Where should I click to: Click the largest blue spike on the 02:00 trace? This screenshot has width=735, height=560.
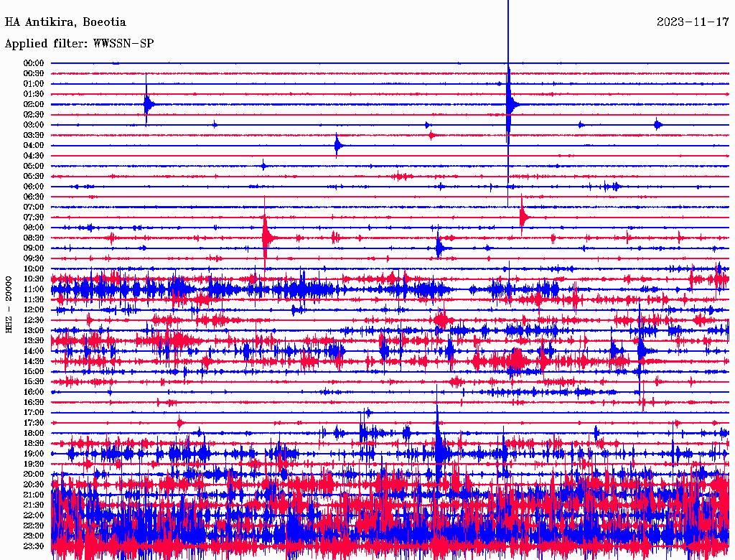pos(509,104)
